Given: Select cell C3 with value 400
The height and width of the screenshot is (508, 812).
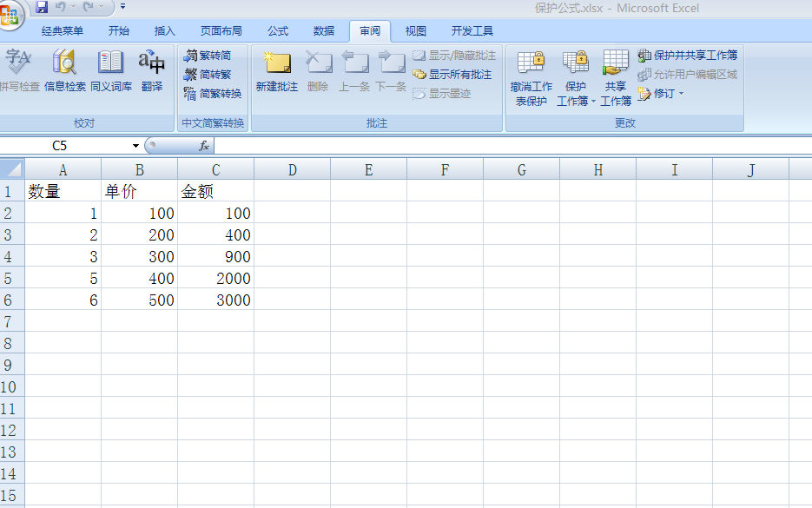Looking at the screenshot, I should 216,234.
